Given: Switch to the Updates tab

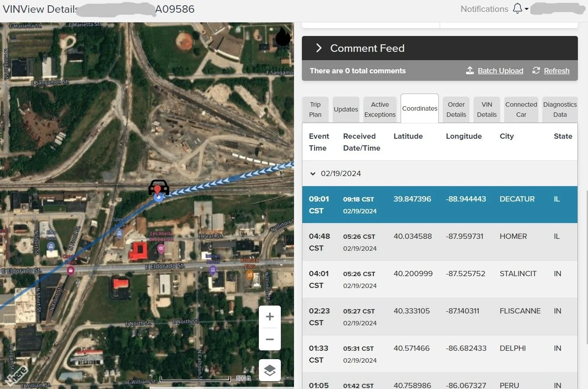Looking at the screenshot, I should pos(346,110).
